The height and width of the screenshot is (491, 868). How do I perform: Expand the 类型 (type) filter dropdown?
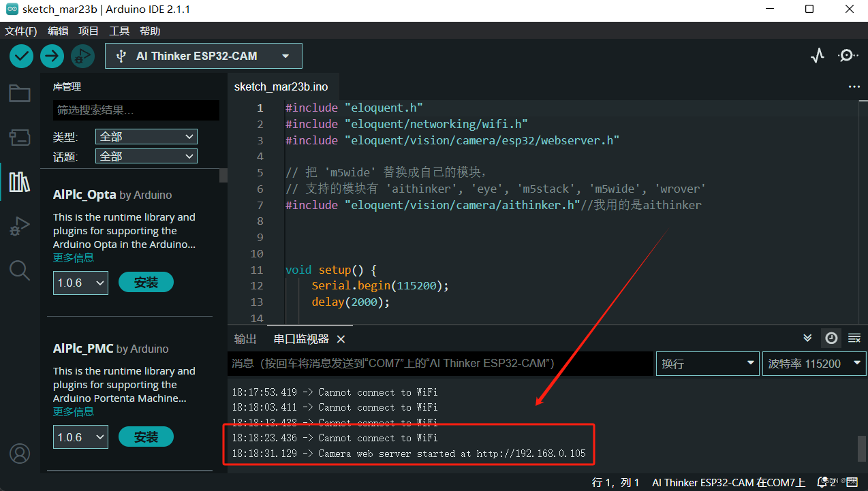click(x=146, y=137)
